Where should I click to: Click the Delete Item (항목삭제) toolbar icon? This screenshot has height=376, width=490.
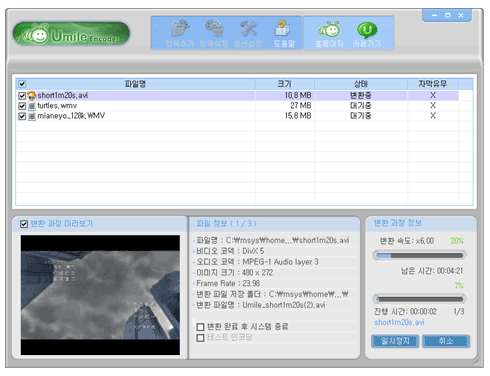coord(214,34)
